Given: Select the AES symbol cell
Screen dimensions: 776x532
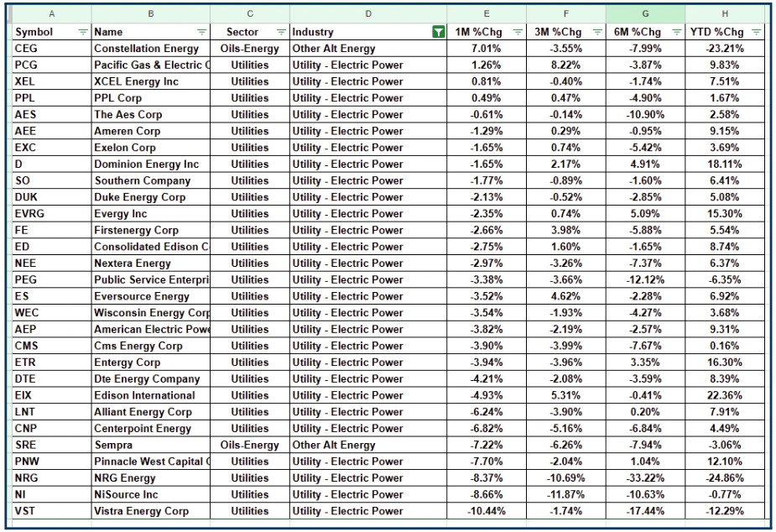Looking at the screenshot, I should point(52,114).
